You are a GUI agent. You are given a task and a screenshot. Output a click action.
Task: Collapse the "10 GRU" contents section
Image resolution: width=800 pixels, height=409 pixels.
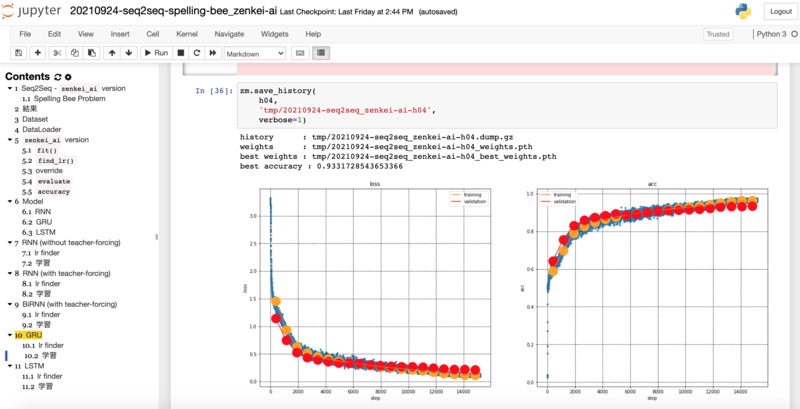point(9,335)
